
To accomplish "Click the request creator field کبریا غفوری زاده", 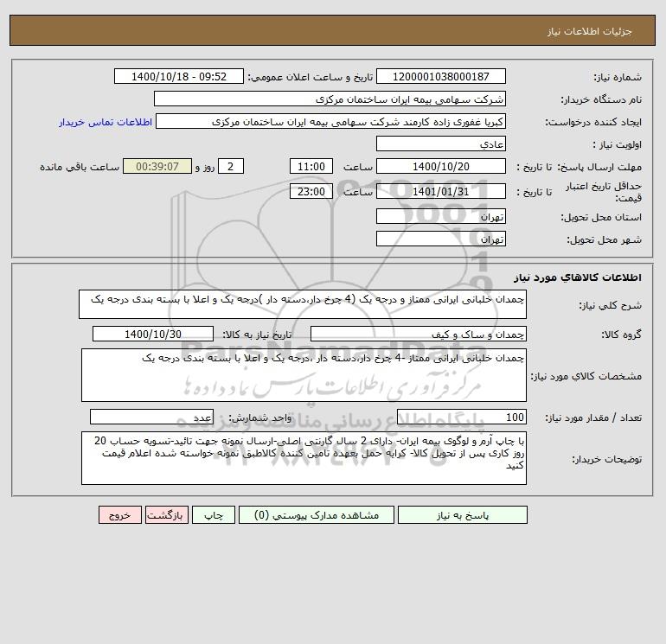I will pos(330,121).
